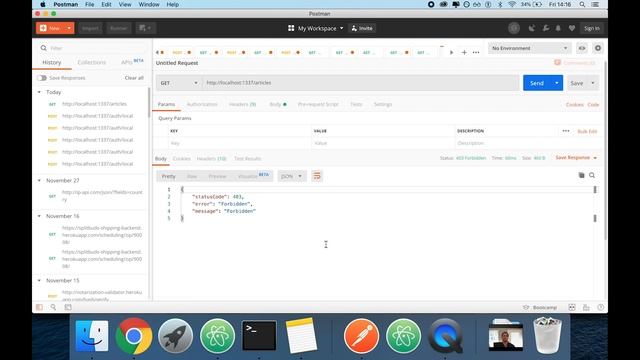Screen dimensions: 640x360
Task: Click the sync status icon
Action: pos(514,28)
